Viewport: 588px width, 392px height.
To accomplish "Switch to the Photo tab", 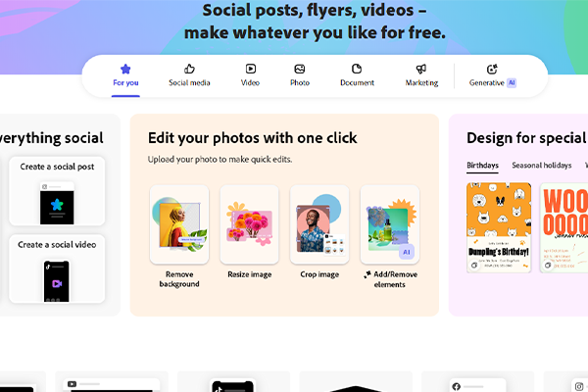I will [300, 76].
